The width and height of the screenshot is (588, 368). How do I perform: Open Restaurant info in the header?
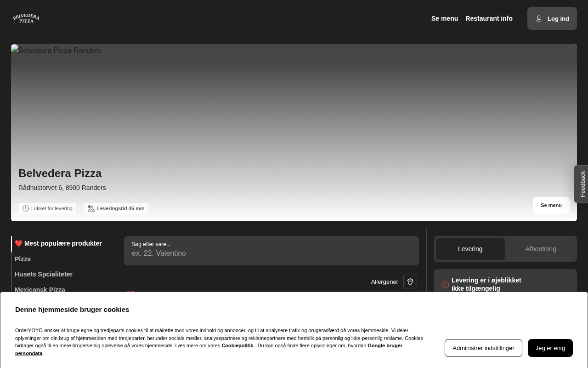click(489, 18)
